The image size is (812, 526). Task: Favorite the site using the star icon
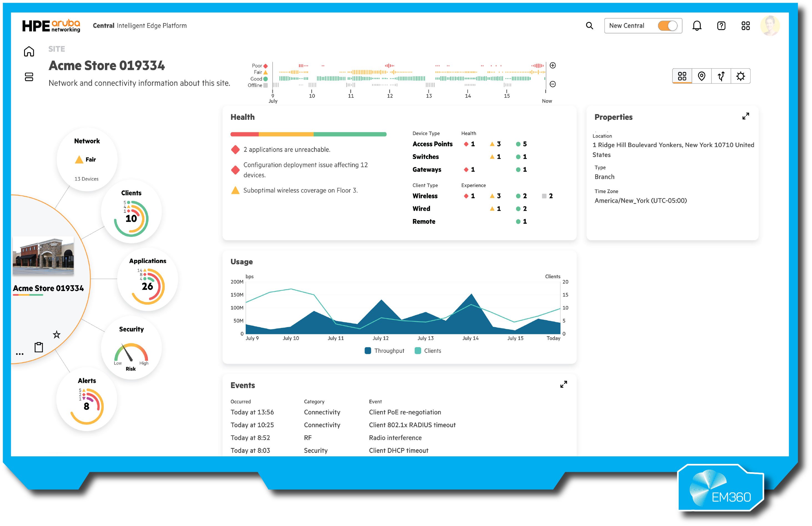coord(56,334)
